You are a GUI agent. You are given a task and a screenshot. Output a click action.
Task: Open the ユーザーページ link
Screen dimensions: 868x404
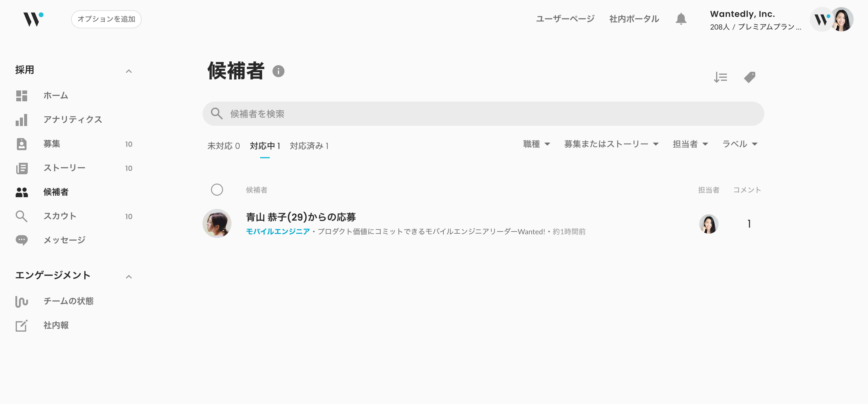(x=565, y=19)
